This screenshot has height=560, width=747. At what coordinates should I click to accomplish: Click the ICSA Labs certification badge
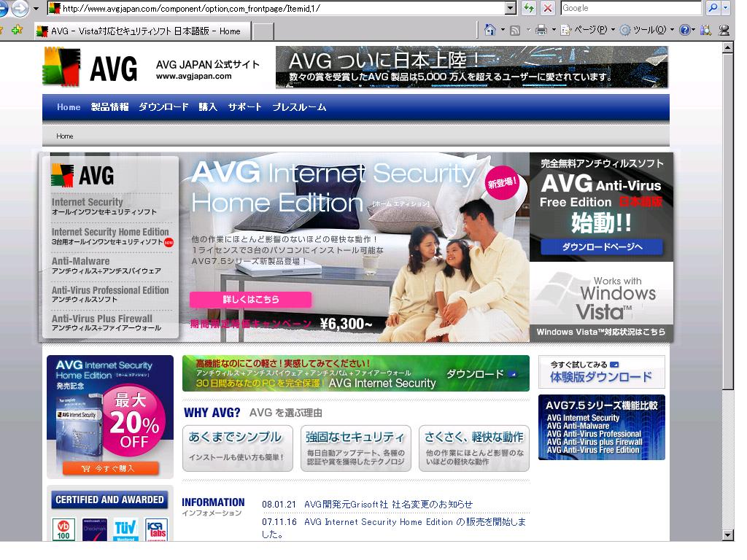156,529
